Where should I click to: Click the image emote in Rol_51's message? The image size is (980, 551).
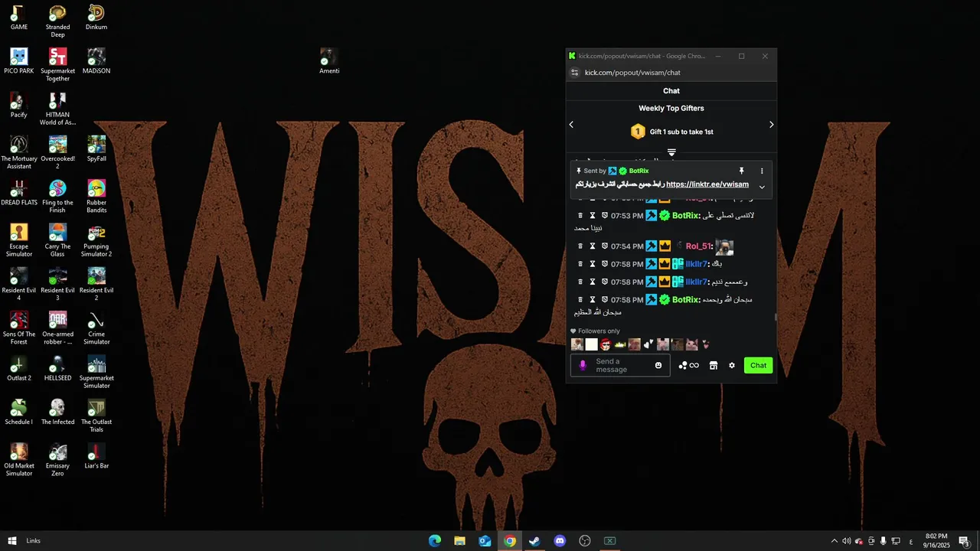[724, 247]
